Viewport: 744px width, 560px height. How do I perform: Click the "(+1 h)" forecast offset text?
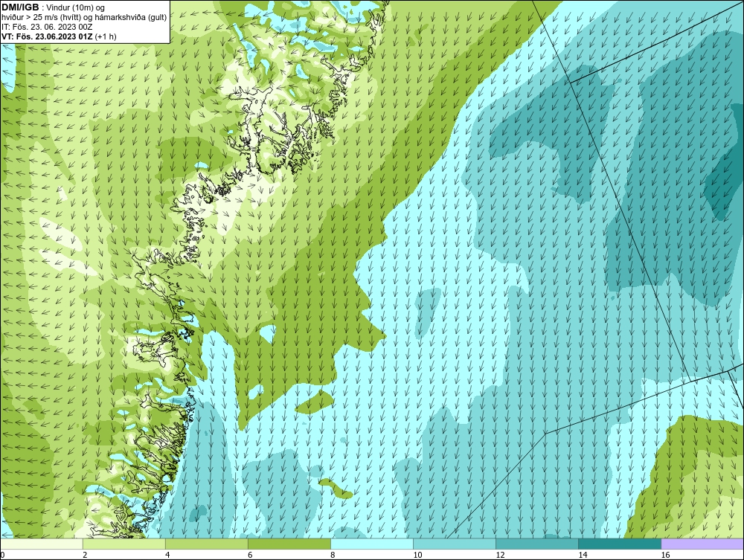[x=106, y=36]
